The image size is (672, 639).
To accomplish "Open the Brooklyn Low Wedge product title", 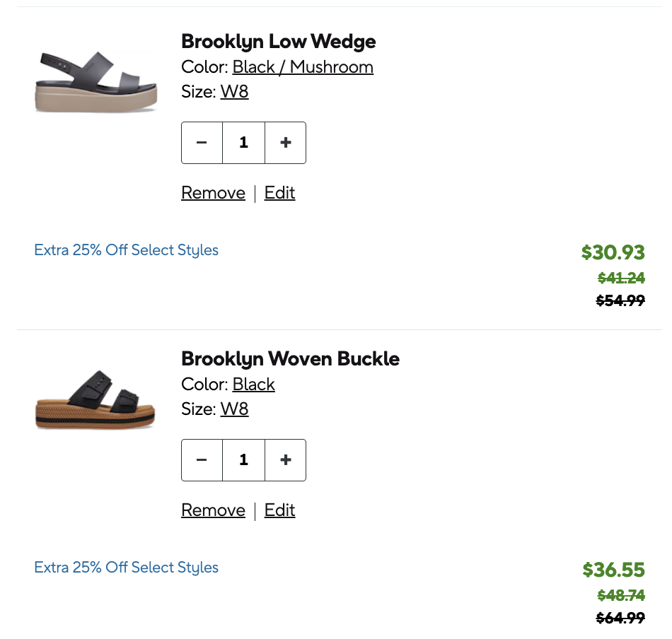I will click(278, 42).
